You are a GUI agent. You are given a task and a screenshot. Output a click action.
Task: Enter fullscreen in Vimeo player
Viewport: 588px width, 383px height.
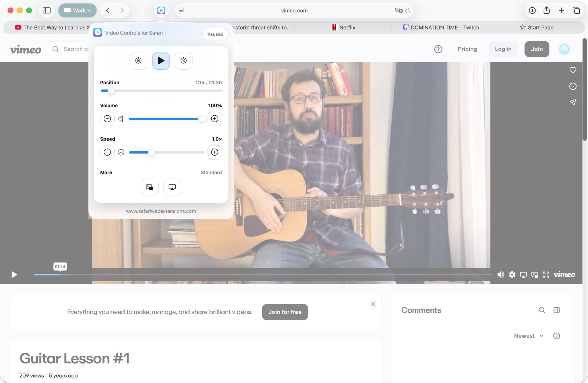click(x=546, y=275)
